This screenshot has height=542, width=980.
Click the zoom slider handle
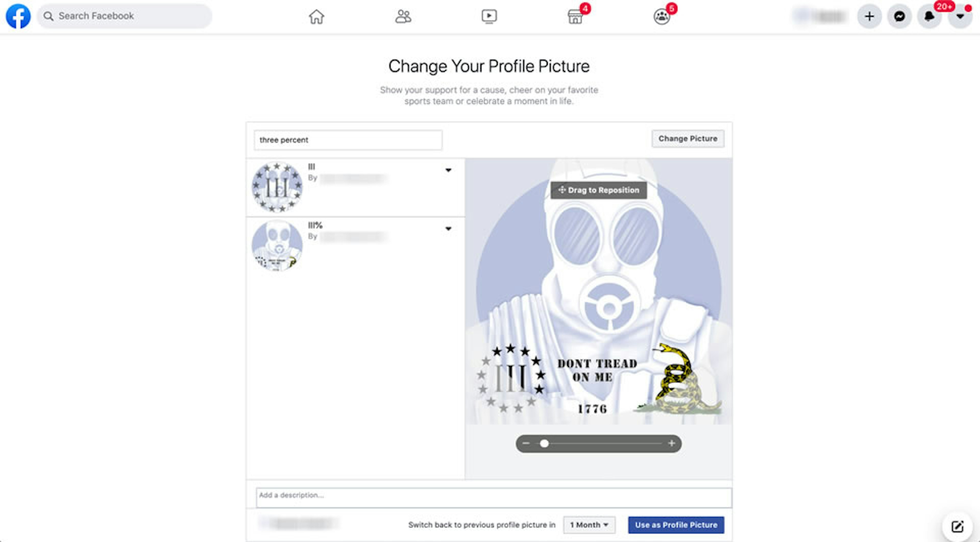(544, 444)
